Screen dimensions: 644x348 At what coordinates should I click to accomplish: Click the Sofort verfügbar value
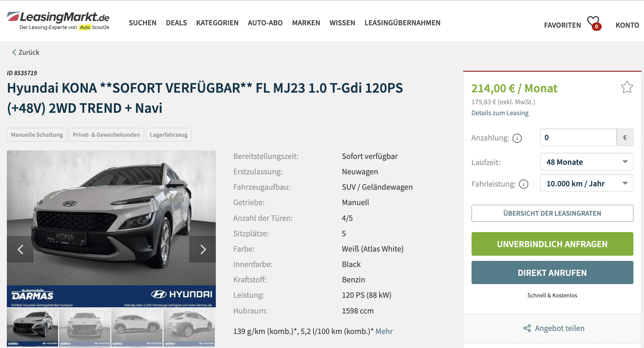click(x=370, y=156)
